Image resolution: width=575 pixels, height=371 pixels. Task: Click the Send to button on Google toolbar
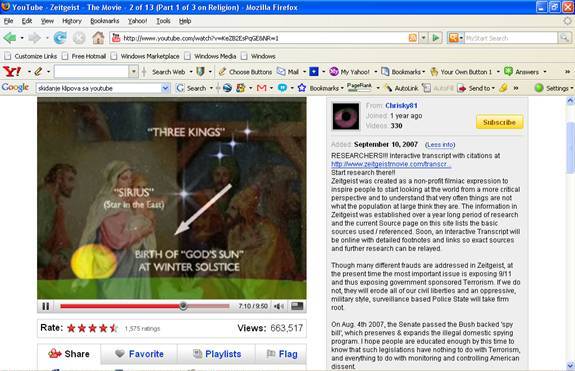474,88
